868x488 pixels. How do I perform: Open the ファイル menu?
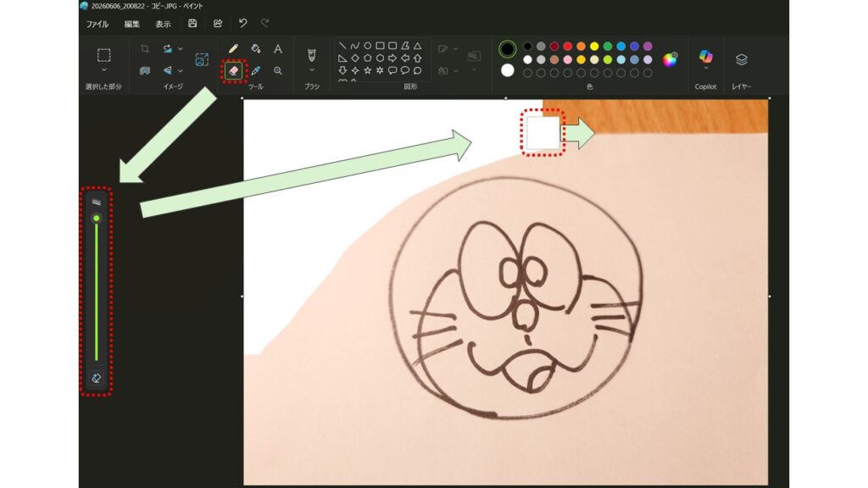97,24
